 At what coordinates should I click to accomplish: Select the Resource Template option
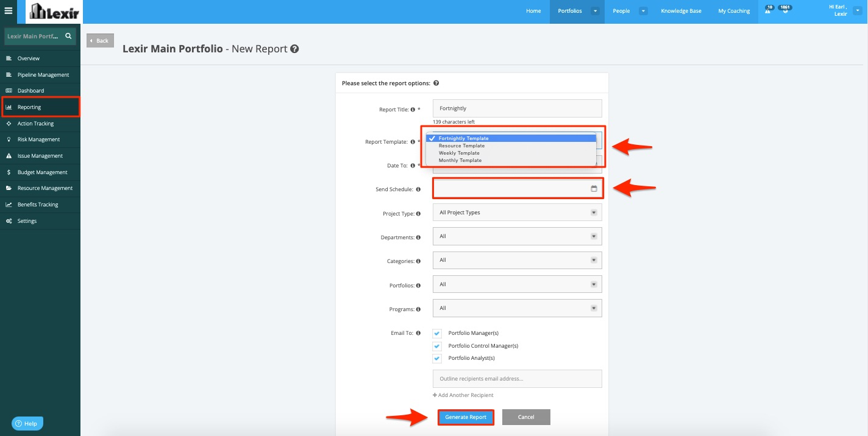click(511, 146)
